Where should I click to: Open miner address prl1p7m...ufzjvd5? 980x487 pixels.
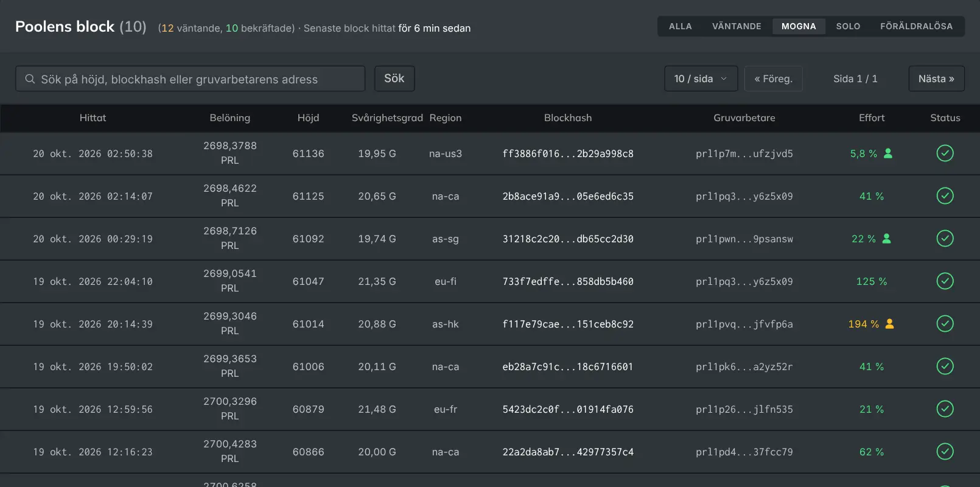(x=744, y=153)
